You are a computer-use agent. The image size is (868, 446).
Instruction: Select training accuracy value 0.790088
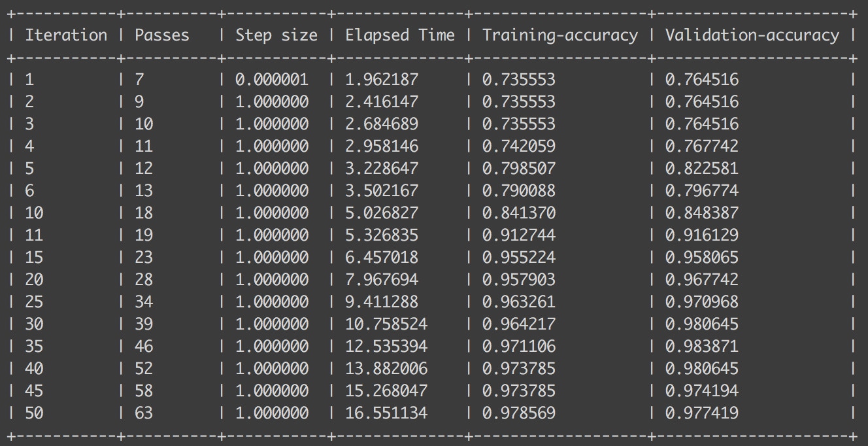pos(518,191)
